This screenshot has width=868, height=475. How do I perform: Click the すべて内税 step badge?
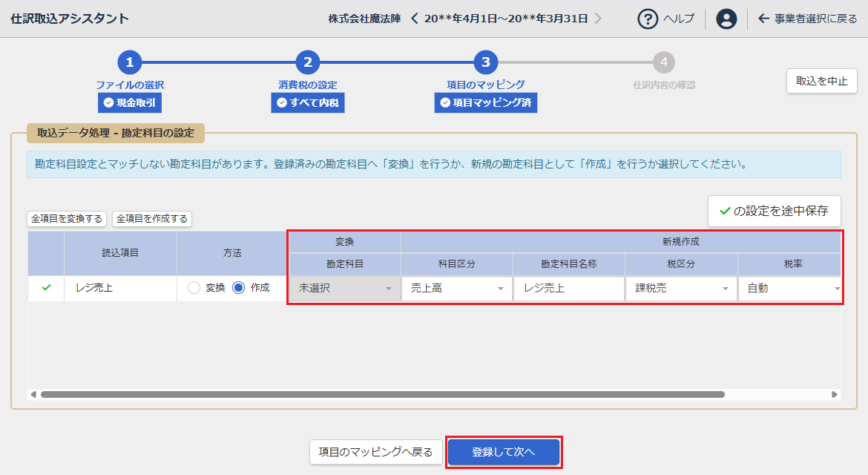coord(308,103)
